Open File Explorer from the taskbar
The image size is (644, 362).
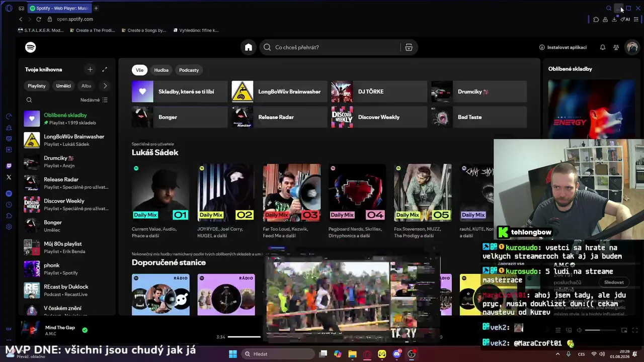[352, 354]
